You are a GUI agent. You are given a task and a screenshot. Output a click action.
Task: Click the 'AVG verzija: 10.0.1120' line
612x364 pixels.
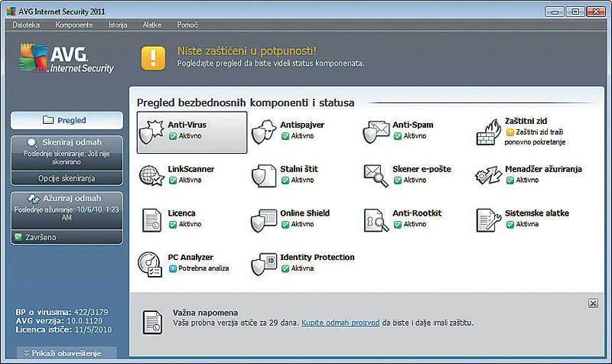[59, 320]
